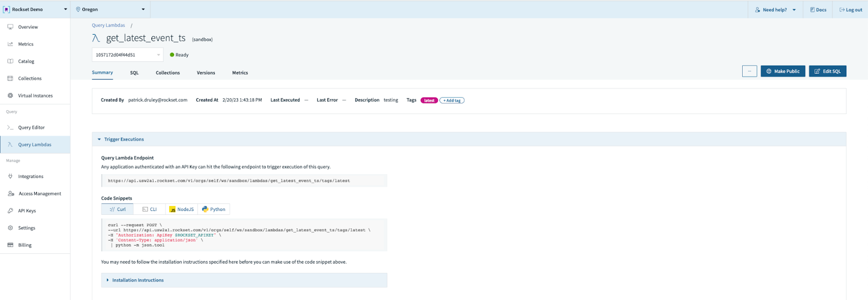Click the pink latest tag badge
The width and height of the screenshot is (868, 300).
[x=429, y=100]
